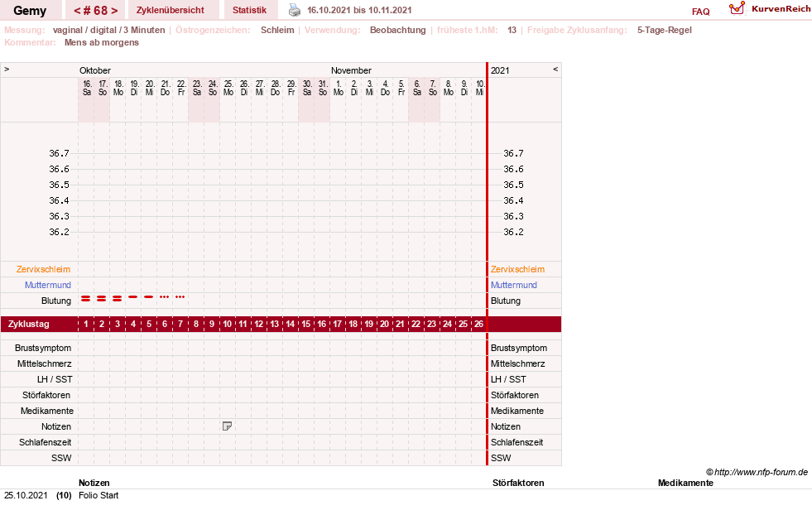
Task: Open KurvenReich link text
Action: click(781, 9)
